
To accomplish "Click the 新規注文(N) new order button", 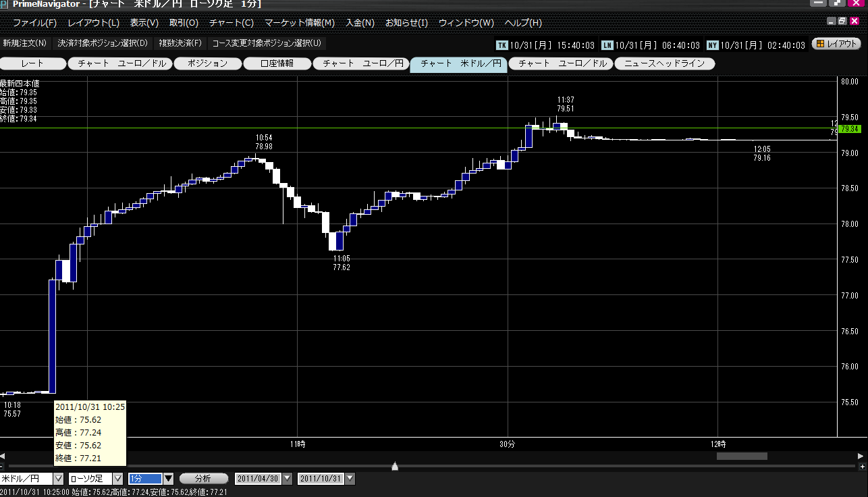I will 25,43.
